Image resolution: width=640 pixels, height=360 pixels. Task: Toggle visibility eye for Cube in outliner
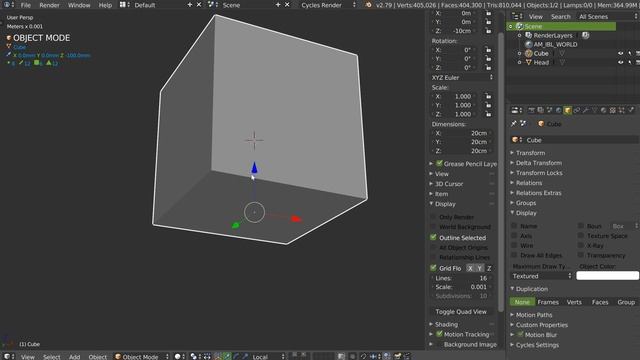620,53
